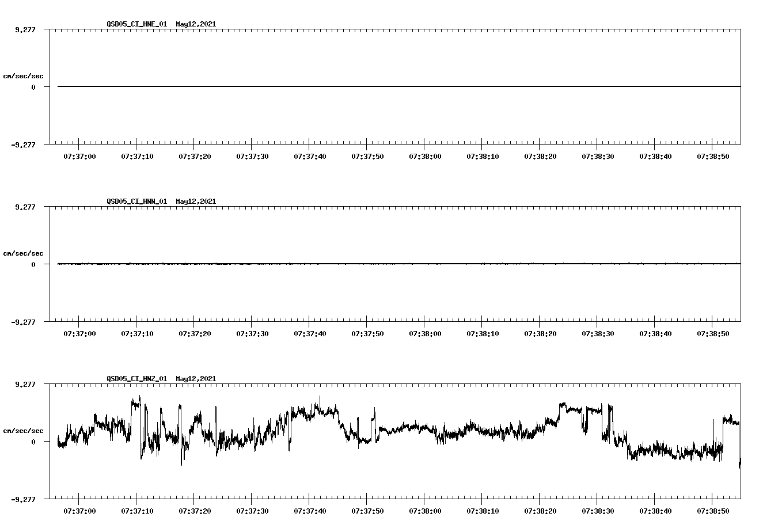
Task: Click the 07:38:50 label under HNE plot
Action: tap(713, 157)
